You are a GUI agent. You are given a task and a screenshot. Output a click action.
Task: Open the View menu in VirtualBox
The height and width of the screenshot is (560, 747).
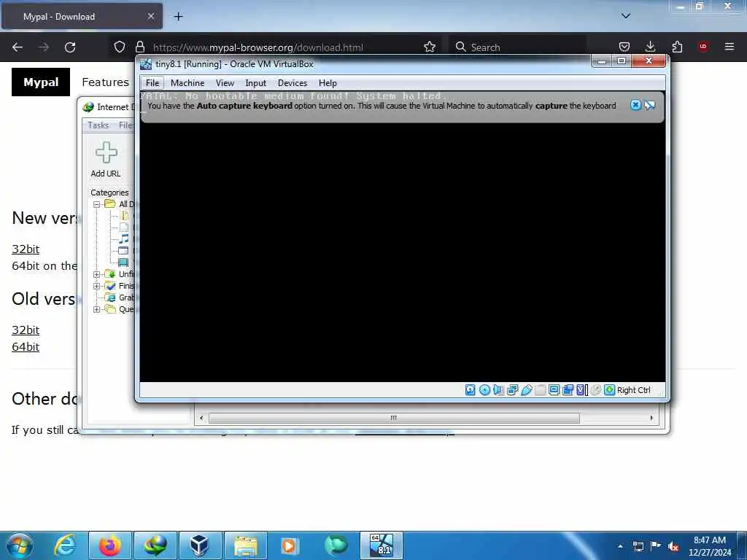tap(225, 83)
